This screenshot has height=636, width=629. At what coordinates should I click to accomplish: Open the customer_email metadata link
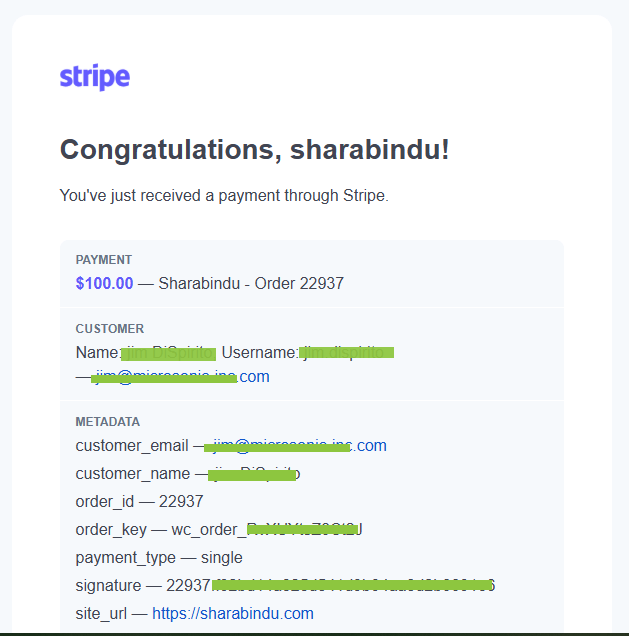point(295,446)
